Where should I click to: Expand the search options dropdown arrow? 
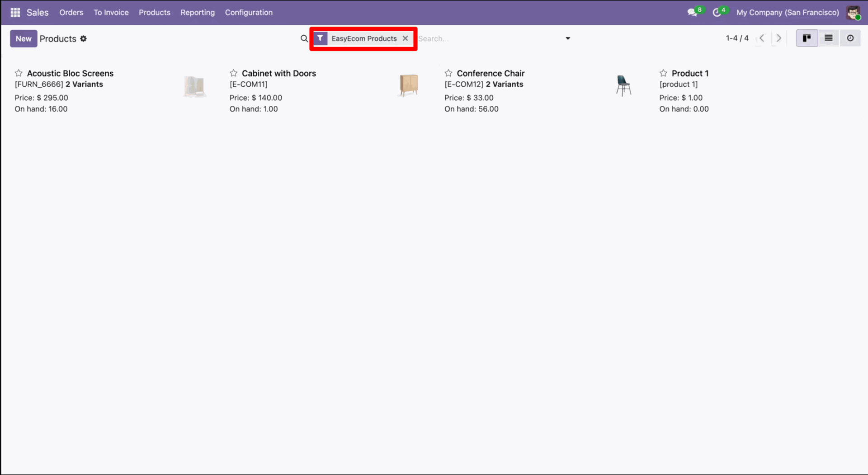coord(568,39)
